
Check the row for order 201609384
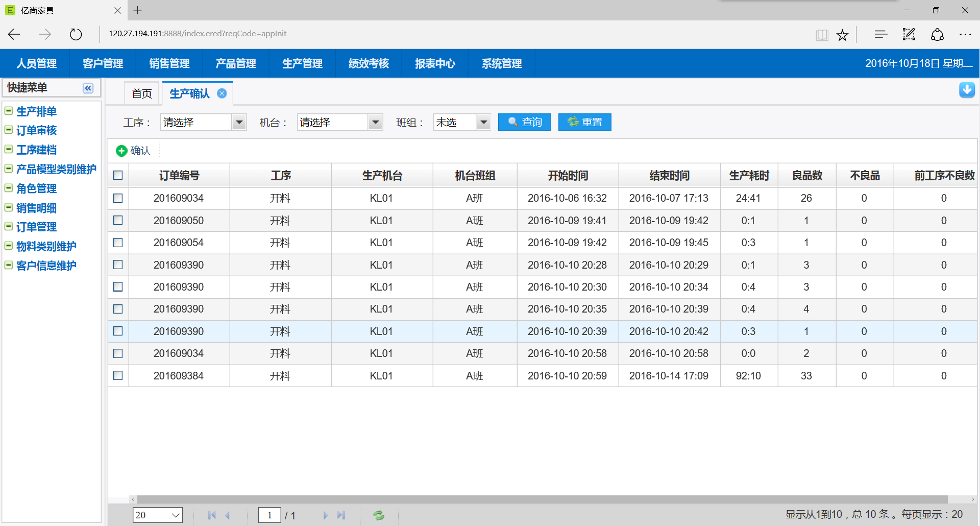(118, 375)
